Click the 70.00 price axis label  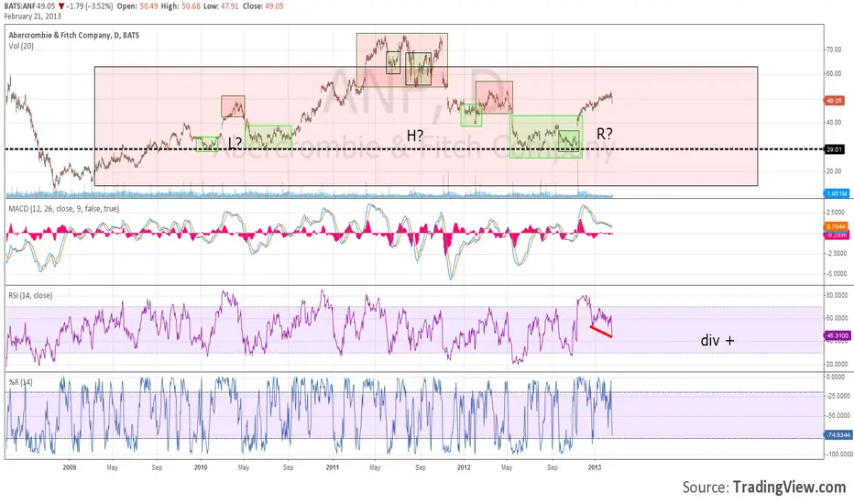click(834, 49)
